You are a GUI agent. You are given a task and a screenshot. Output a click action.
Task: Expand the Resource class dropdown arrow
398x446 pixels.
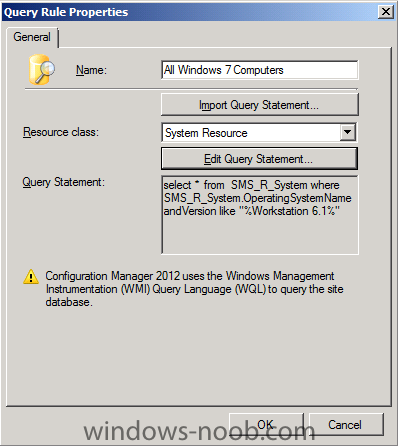[348, 132]
